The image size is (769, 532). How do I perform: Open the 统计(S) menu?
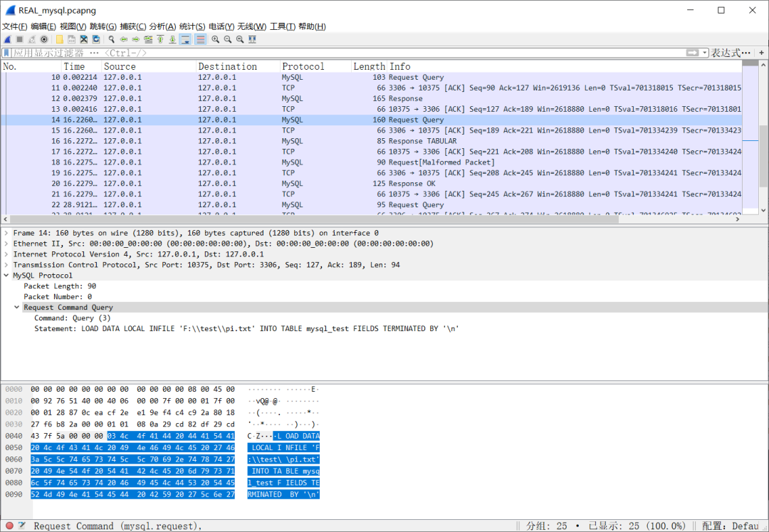(192, 26)
